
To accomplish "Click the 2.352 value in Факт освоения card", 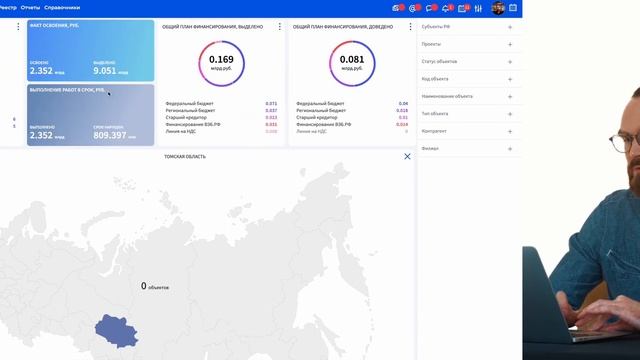I will 41,71.
